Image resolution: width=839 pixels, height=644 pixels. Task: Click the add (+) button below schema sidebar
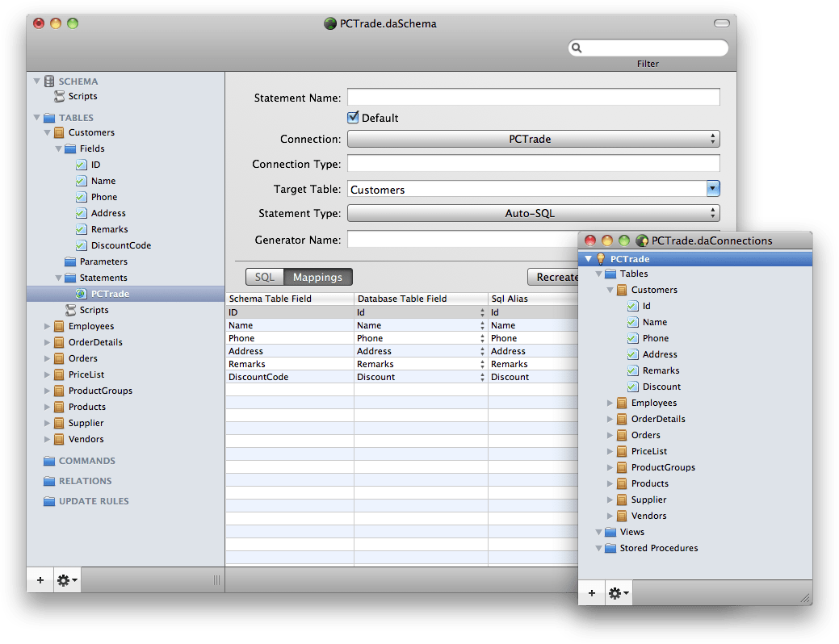(x=40, y=579)
